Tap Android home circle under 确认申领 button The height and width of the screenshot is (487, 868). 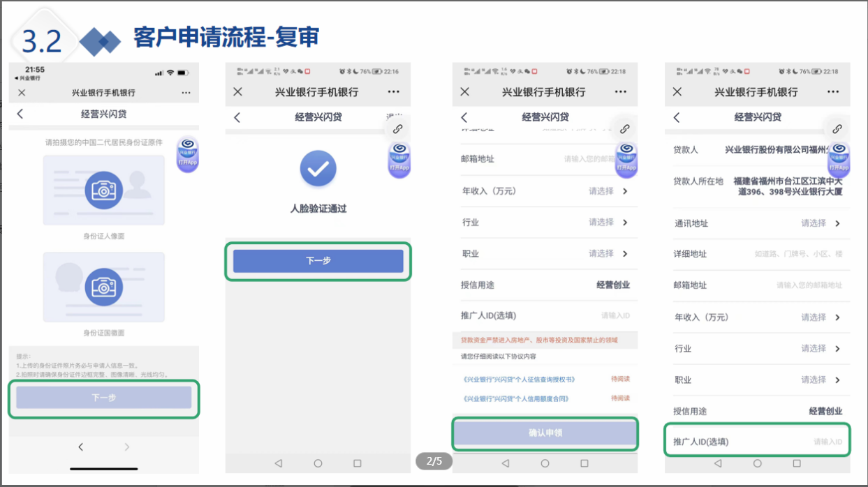[x=545, y=463]
